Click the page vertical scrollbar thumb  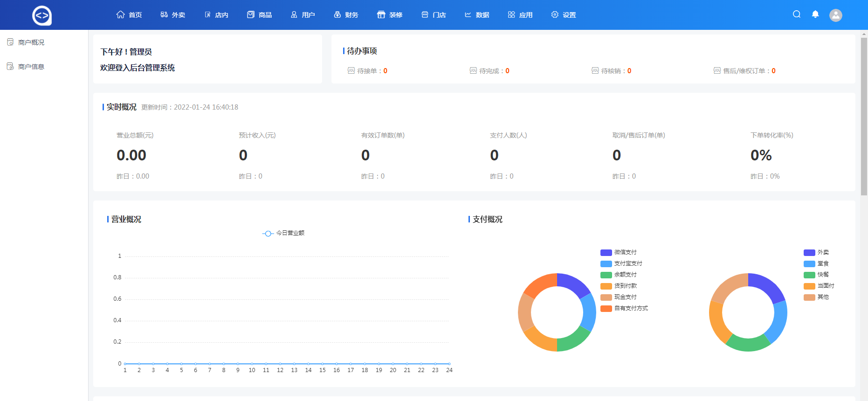pos(864,116)
